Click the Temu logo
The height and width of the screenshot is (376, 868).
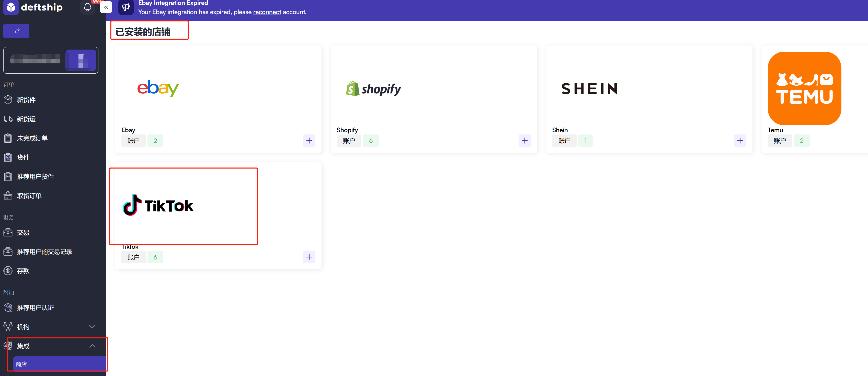(804, 88)
